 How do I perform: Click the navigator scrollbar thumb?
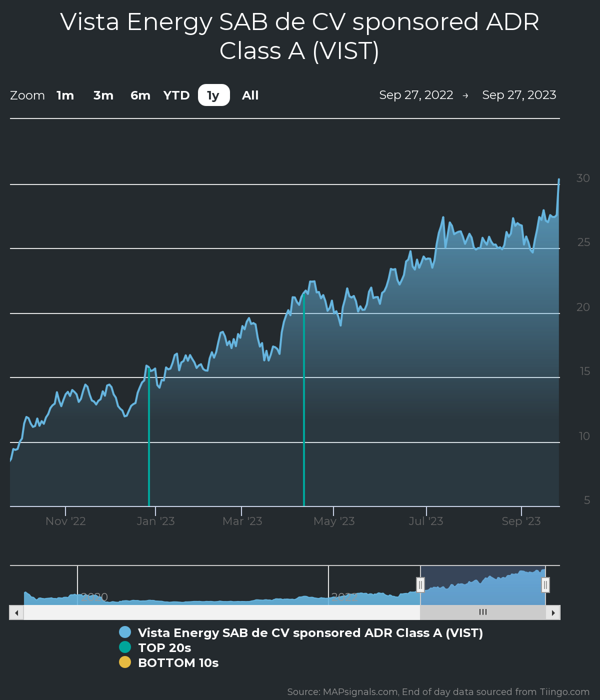(x=483, y=612)
